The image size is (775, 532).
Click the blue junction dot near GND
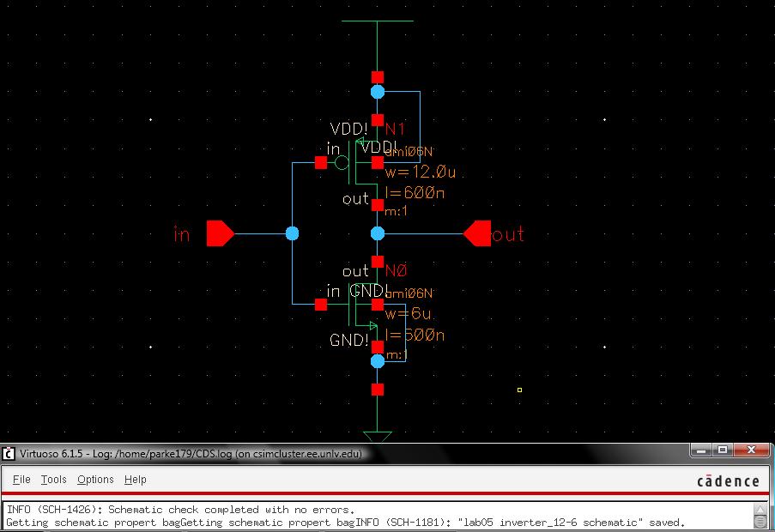click(378, 361)
